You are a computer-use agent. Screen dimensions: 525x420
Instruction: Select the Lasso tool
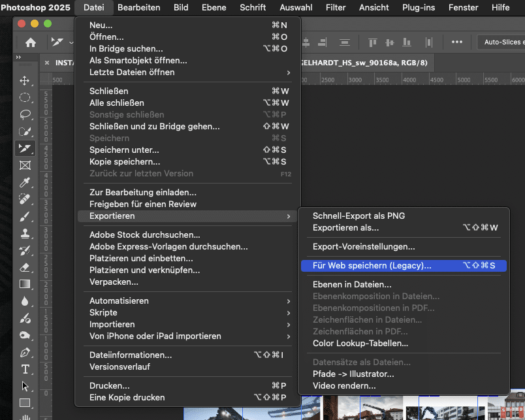(25, 114)
